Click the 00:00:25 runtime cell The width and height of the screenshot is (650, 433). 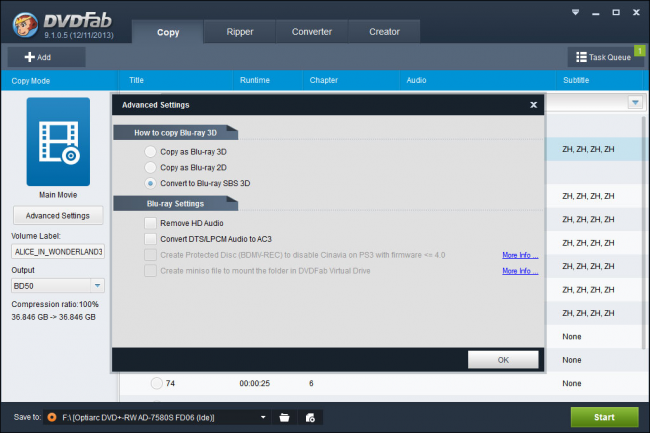pos(255,383)
